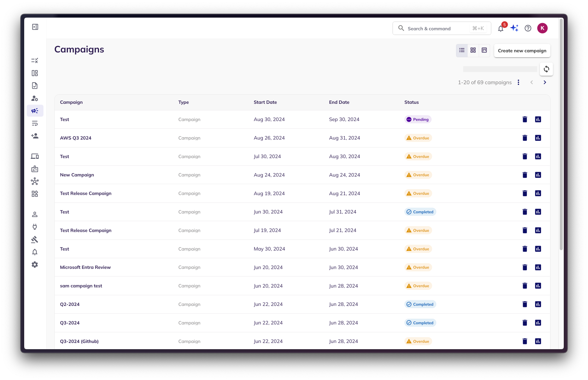This screenshot has height=380, width=588.
Task: Delete the AWS Q3 2024 campaign
Action: pos(525,138)
